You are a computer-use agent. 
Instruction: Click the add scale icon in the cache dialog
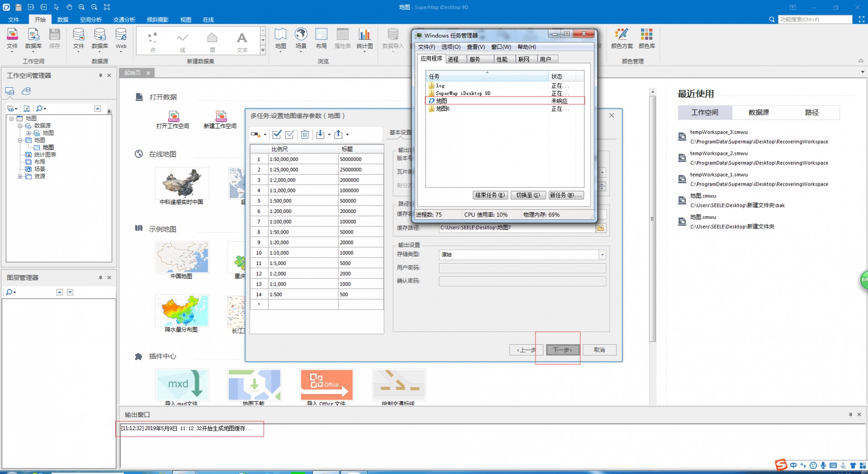pos(255,134)
